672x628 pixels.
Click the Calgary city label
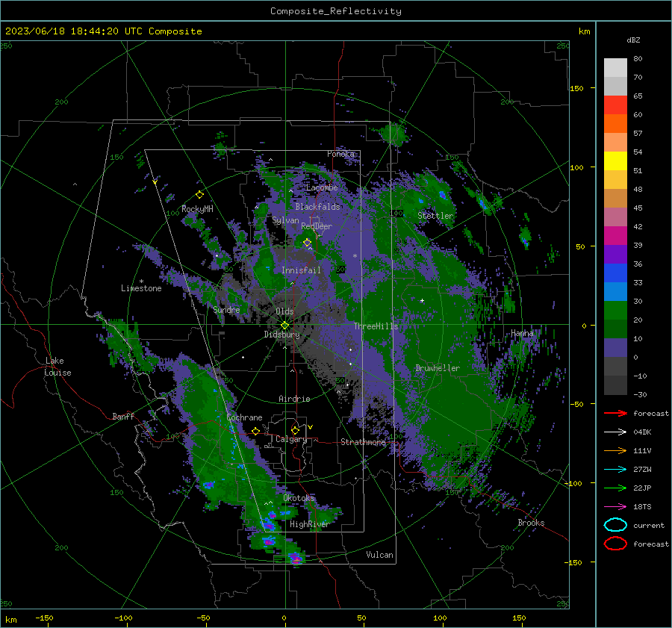[x=291, y=439]
